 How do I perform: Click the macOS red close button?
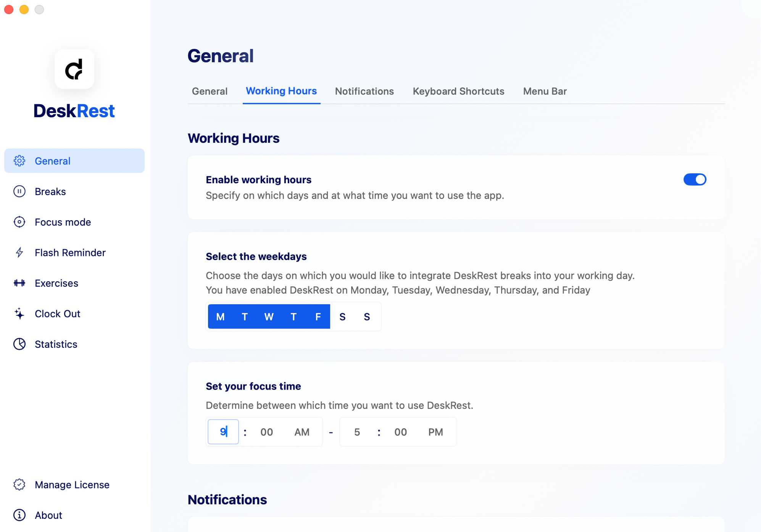(9, 10)
